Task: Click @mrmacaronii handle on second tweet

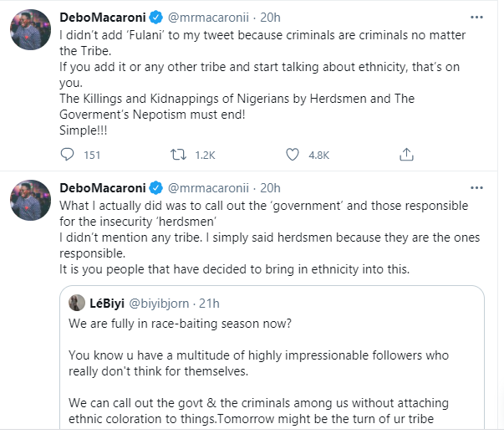Action: 209,186
